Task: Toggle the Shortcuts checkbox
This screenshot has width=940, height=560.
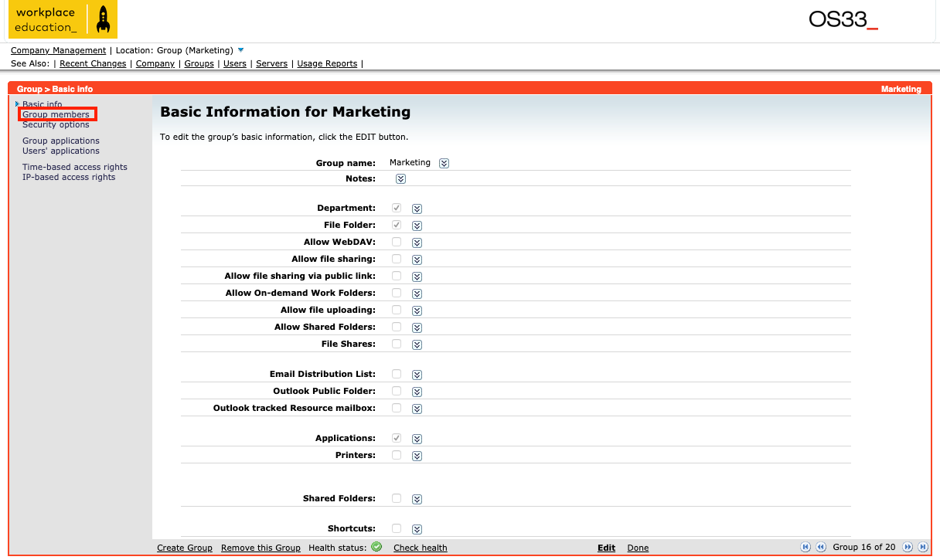Action: (x=397, y=528)
